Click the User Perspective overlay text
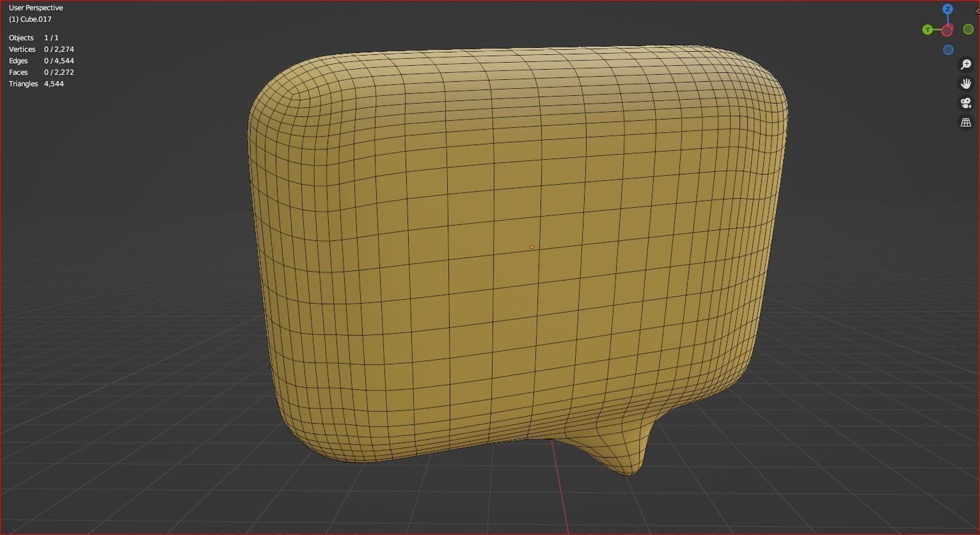The image size is (980, 535). (x=36, y=7)
